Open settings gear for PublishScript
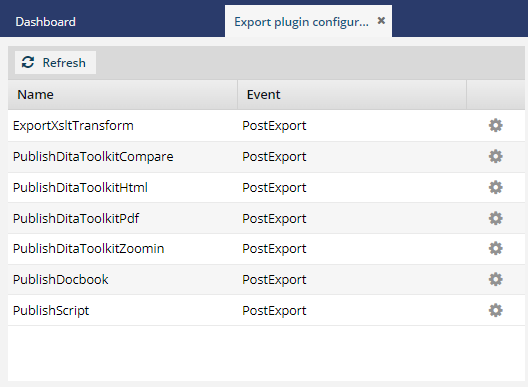528x387 pixels. pyautogui.click(x=495, y=310)
